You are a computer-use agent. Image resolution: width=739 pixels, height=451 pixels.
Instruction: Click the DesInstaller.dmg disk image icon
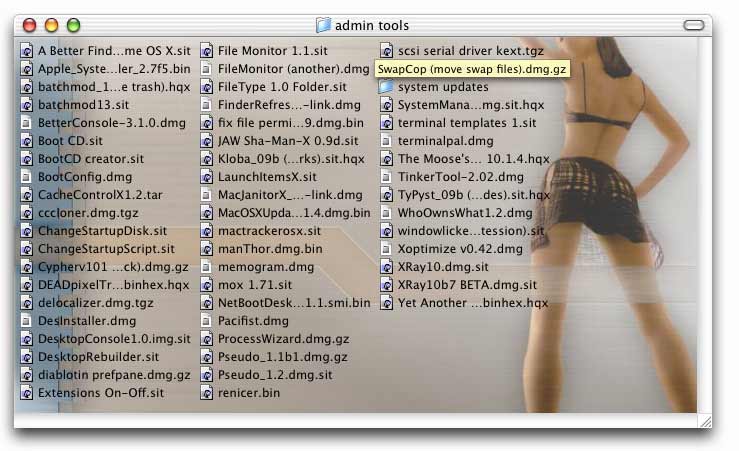(27, 320)
